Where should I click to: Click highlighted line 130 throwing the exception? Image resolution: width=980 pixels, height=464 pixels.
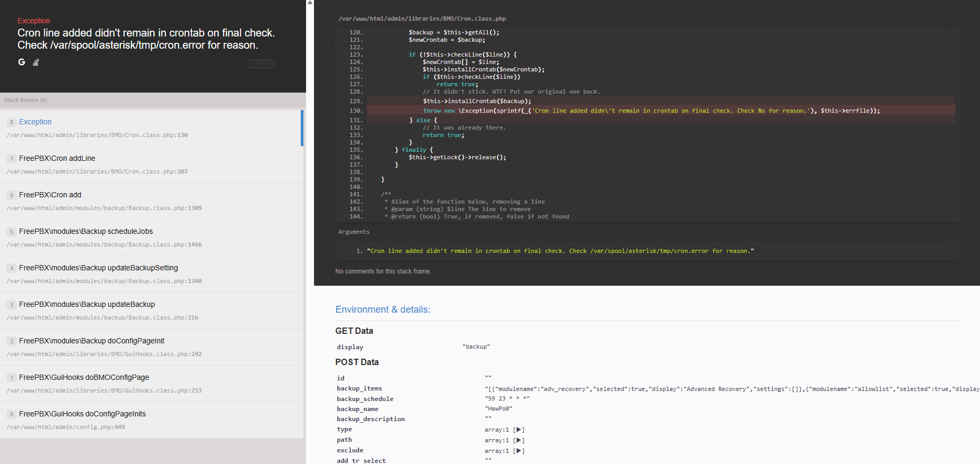(x=650, y=111)
